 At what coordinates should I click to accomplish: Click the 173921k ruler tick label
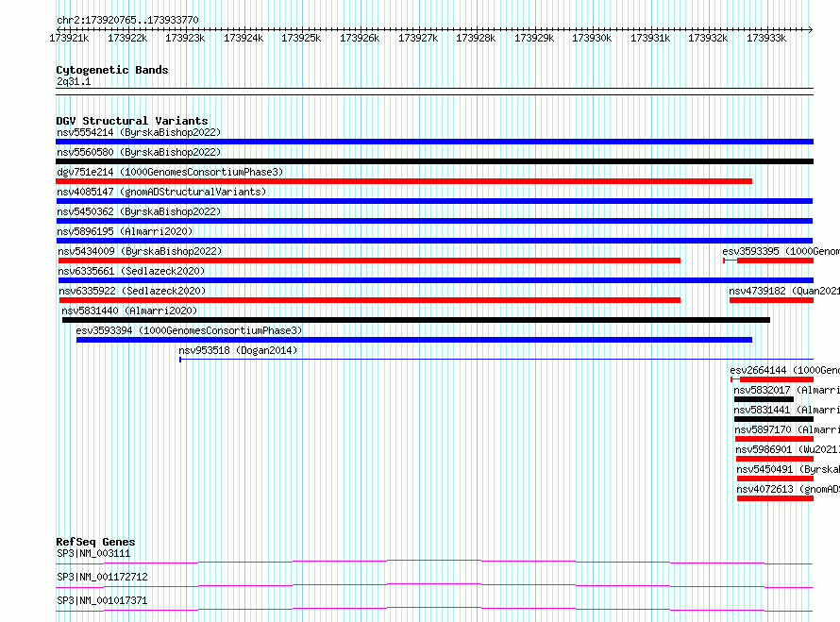pyautogui.click(x=69, y=38)
